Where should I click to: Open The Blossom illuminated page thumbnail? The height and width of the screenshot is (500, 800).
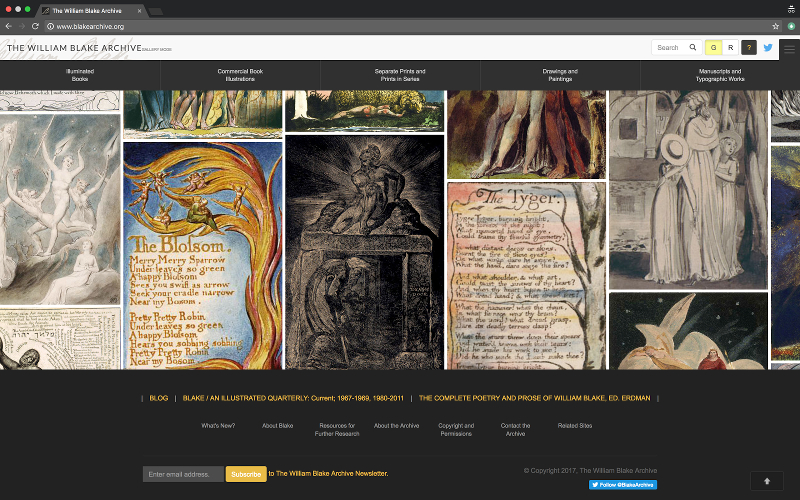[203, 255]
